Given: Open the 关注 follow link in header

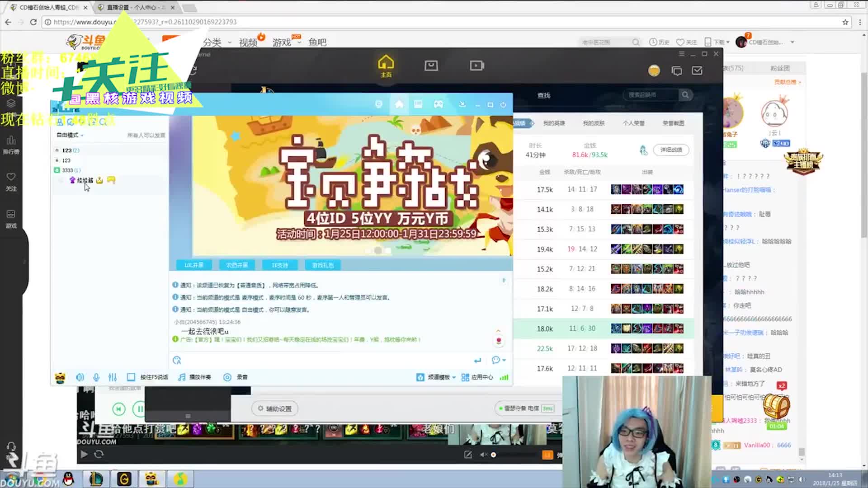Looking at the screenshot, I should [686, 42].
